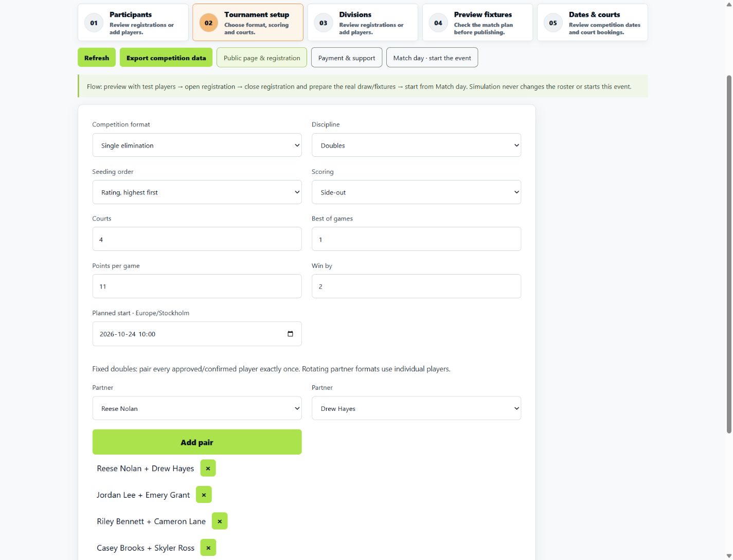This screenshot has width=733, height=560.
Task: Open the first Partner dropdown showing Reese Nolan
Action: (197, 408)
